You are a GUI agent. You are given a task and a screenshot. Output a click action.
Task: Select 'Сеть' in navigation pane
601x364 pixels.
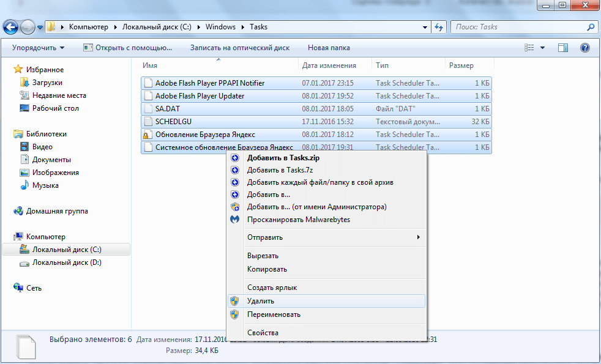pyautogui.click(x=28, y=288)
